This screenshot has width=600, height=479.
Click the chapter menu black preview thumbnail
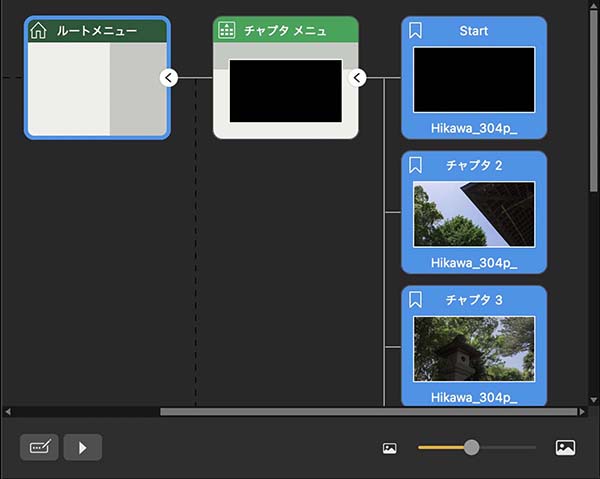click(286, 90)
